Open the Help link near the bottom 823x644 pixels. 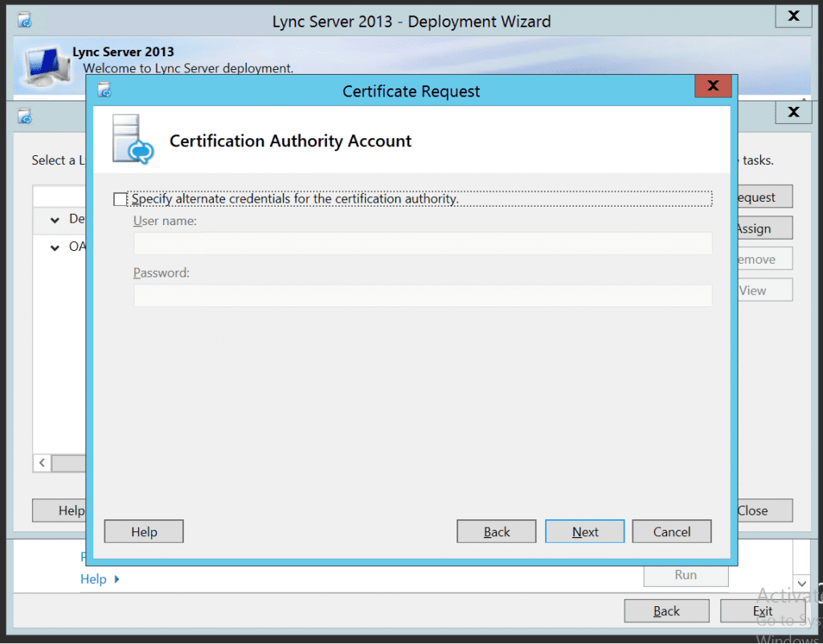pyautogui.click(x=95, y=579)
